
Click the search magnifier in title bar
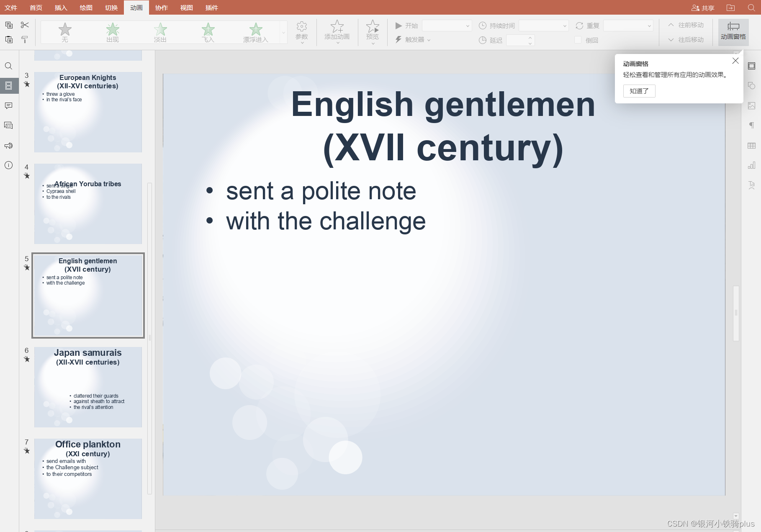751,8
